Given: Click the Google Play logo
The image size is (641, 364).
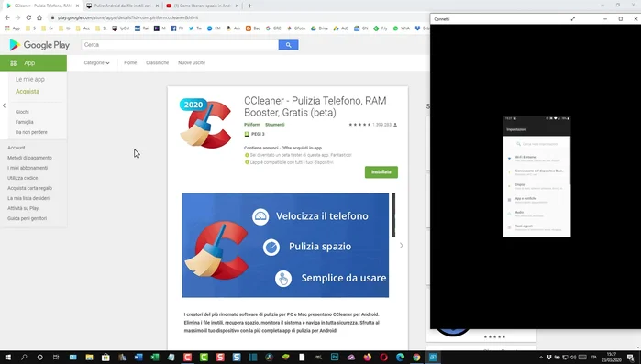Looking at the screenshot, I should 39,45.
